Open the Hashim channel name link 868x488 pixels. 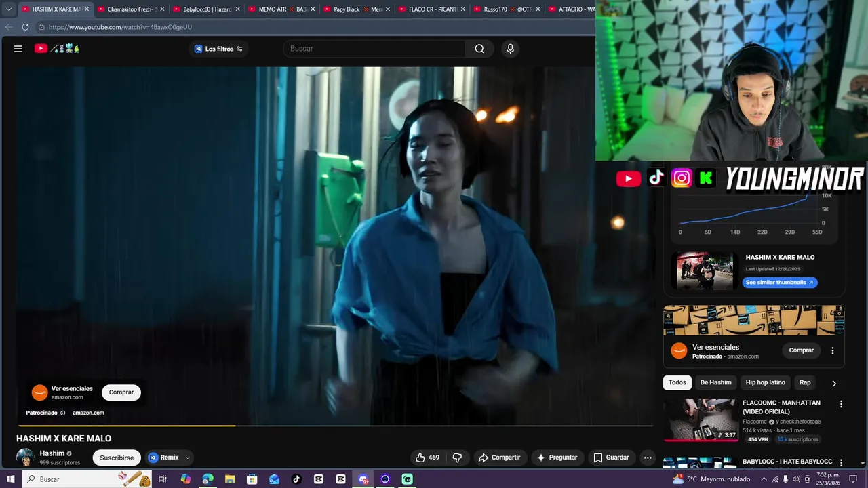pos(52,453)
